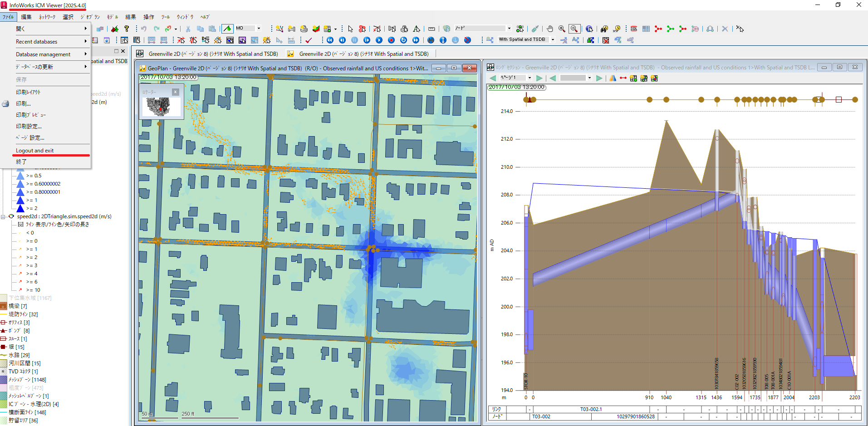Image resolution: width=868 pixels, height=426 pixels.
Task: Click the Help question mark toolbar icon
Action: (x=127, y=29)
